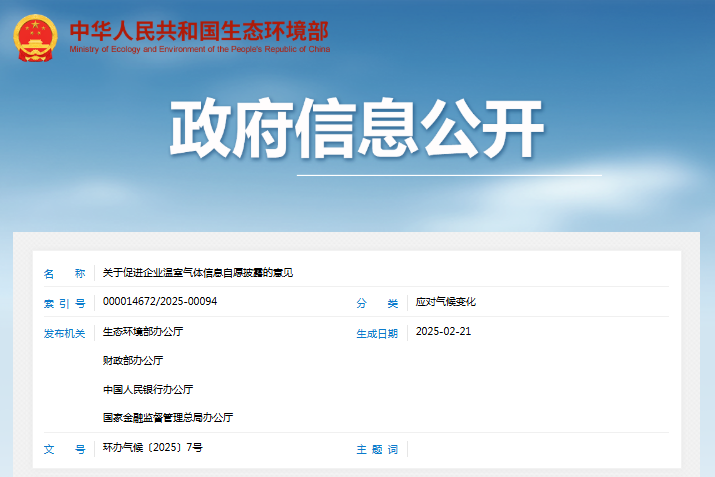
Task: Click the 应对气候变化 category value
Action: 446,302
